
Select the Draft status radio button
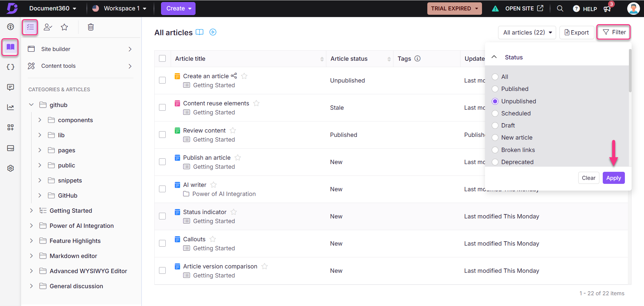(495, 125)
